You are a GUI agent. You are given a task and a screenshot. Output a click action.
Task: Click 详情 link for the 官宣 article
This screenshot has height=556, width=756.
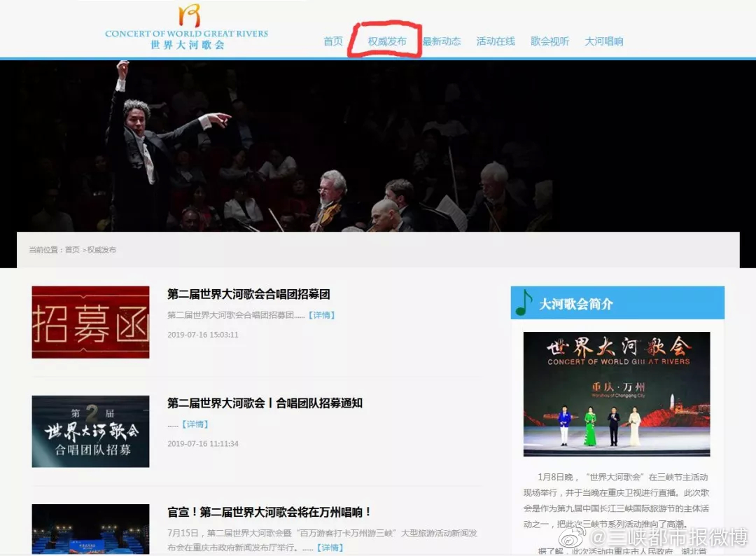coord(330,548)
